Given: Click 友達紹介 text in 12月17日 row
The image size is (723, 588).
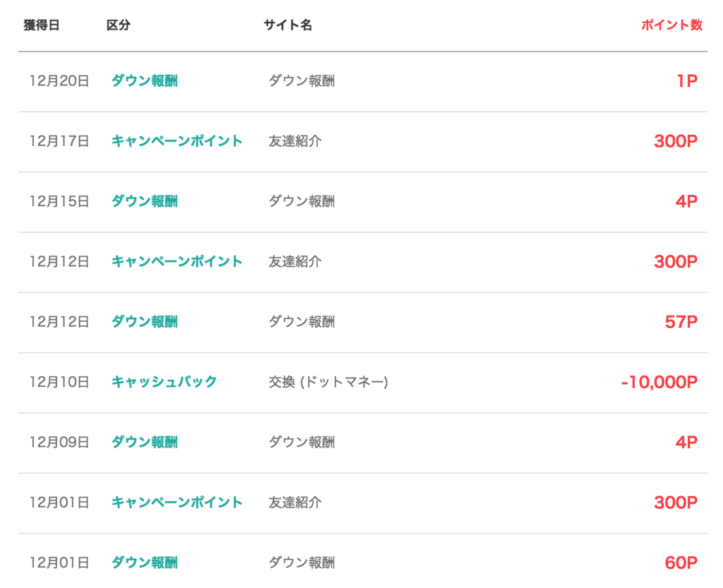Looking at the screenshot, I should tap(295, 141).
